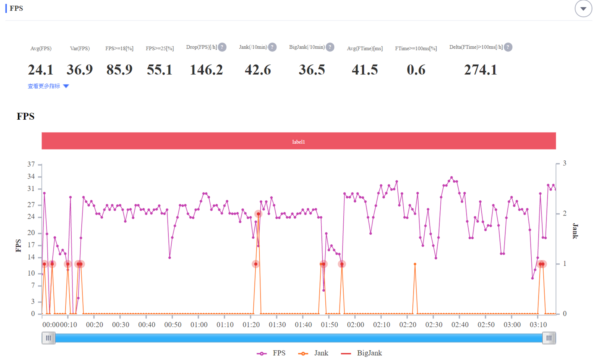Viewport: 597px width, 364px height.
Task: Click the FPS dip point near 00:49
Action: coord(170,258)
